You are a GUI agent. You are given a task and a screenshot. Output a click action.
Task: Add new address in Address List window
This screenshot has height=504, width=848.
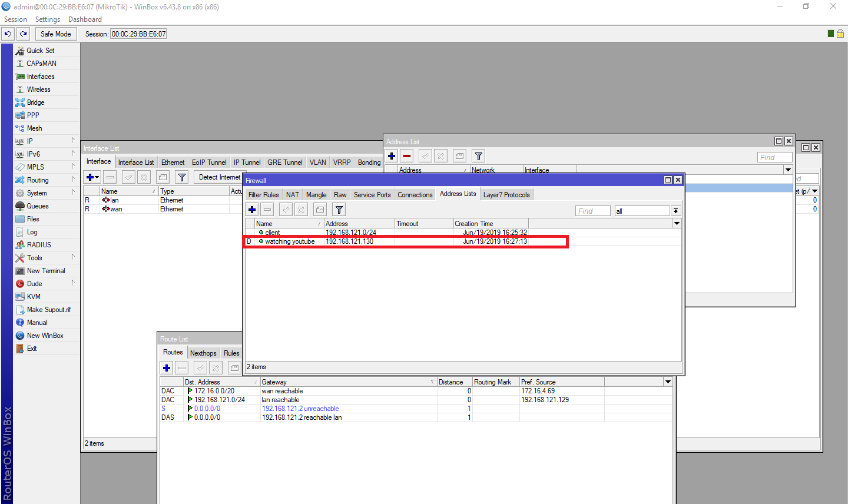392,156
